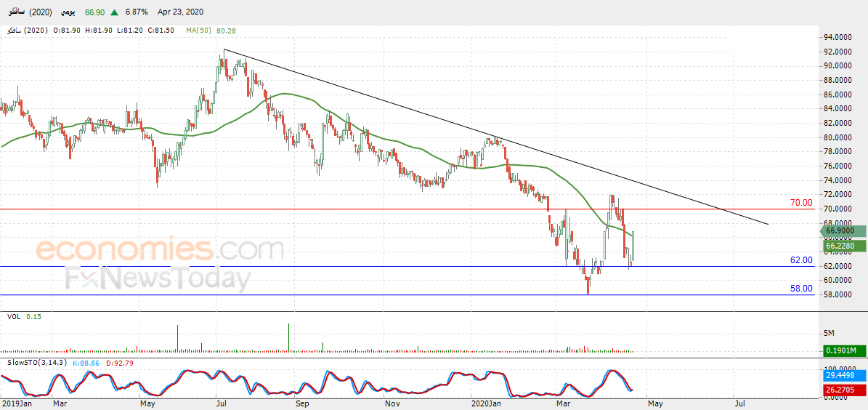This screenshot has width=868, height=410.
Task: Click the open value O:81.90
Action: (x=66, y=31)
